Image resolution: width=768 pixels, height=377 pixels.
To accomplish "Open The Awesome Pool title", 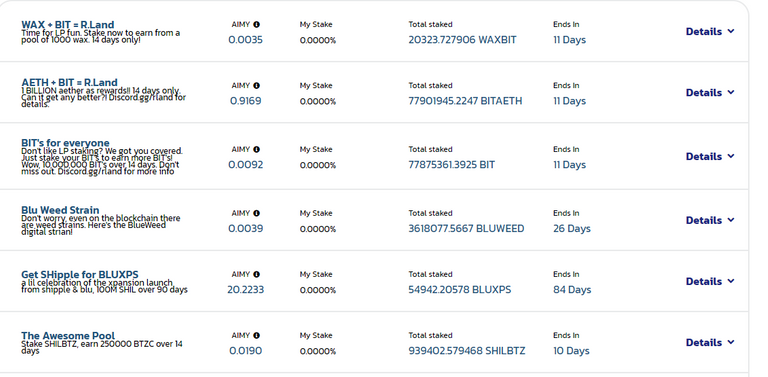I will [x=68, y=335].
